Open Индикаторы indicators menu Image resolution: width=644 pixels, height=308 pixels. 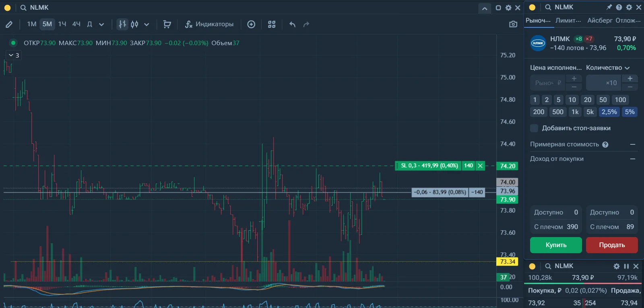click(x=209, y=24)
